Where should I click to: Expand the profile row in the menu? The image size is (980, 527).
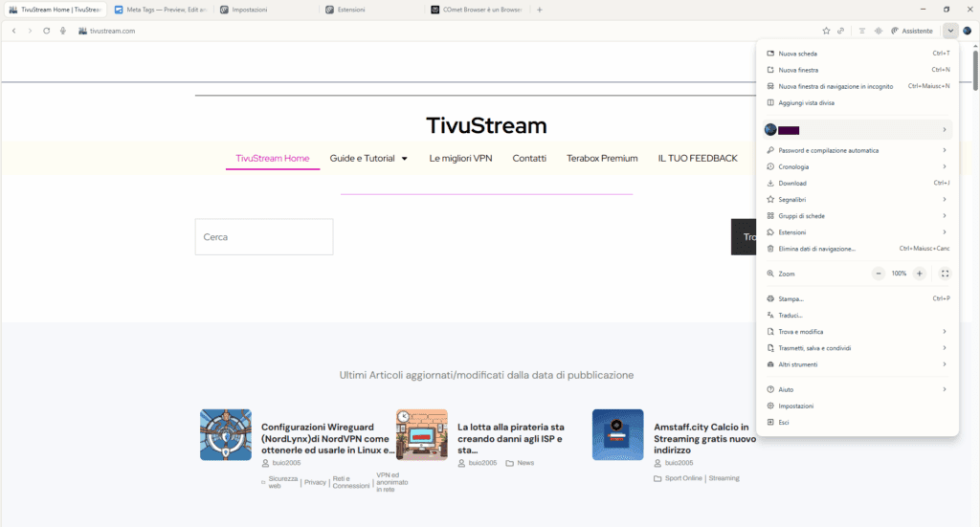pyautogui.click(x=857, y=130)
